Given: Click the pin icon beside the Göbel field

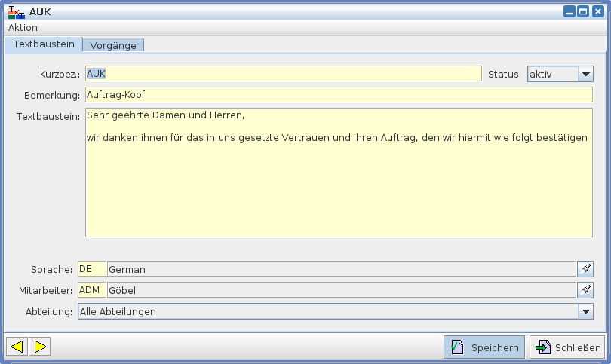Looking at the screenshot, I should point(585,290).
